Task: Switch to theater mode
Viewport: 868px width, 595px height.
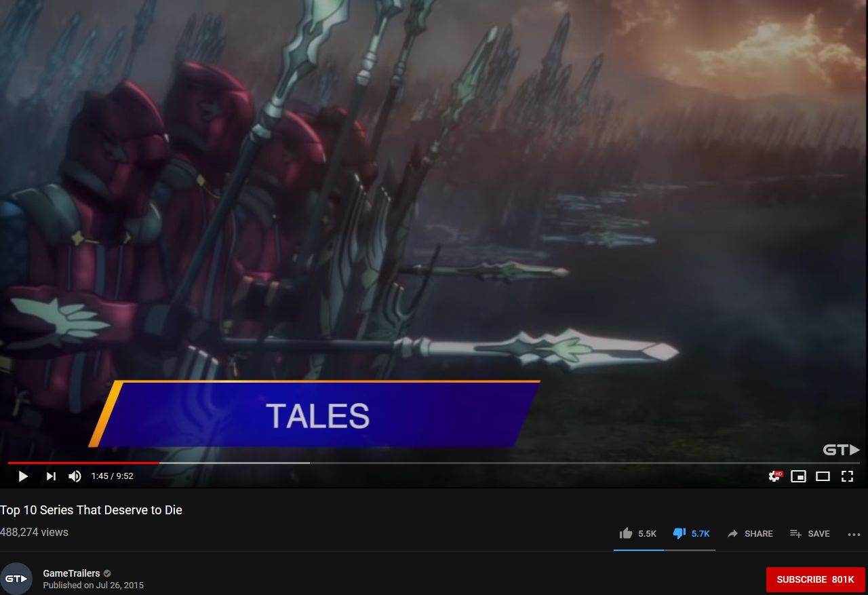Action: click(823, 476)
